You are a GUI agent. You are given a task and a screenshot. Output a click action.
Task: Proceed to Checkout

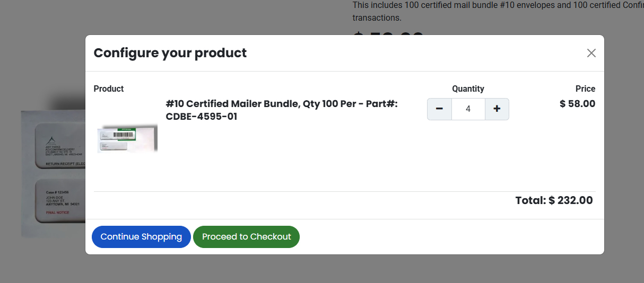(x=246, y=237)
